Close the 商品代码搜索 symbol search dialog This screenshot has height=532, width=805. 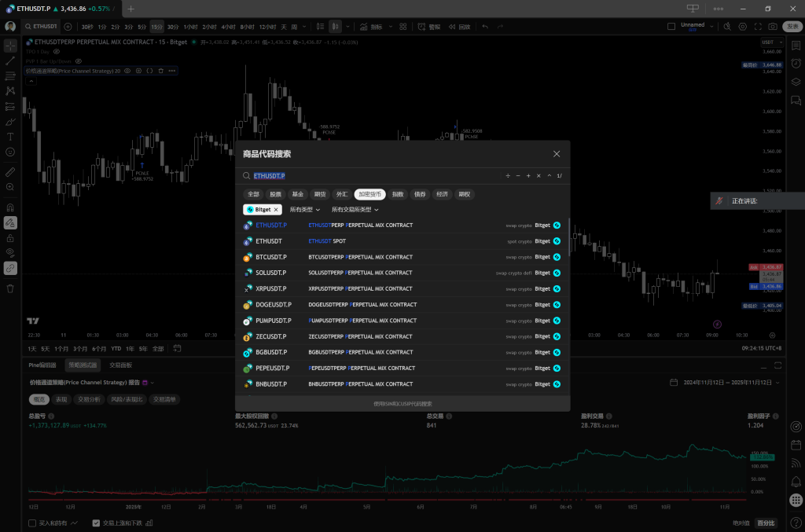(x=557, y=154)
